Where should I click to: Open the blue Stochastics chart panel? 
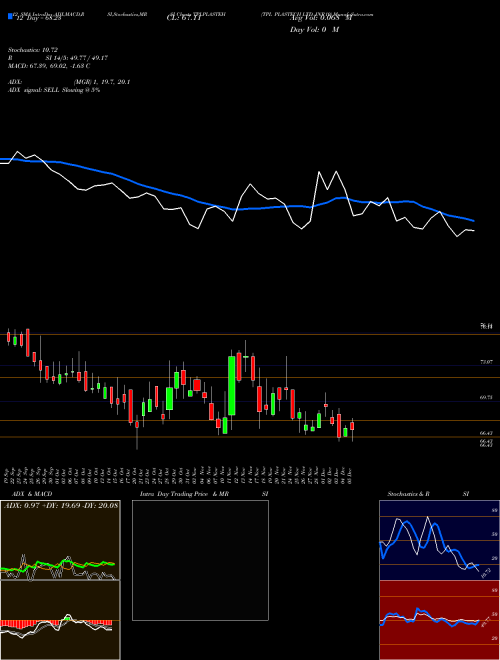click(x=439, y=540)
